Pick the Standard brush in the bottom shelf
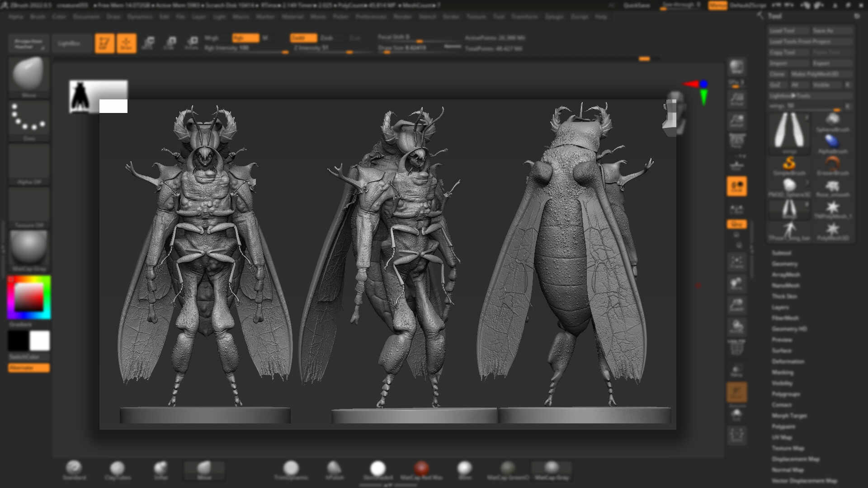868x488 pixels. pyautogui.click(x=74, y=470)
